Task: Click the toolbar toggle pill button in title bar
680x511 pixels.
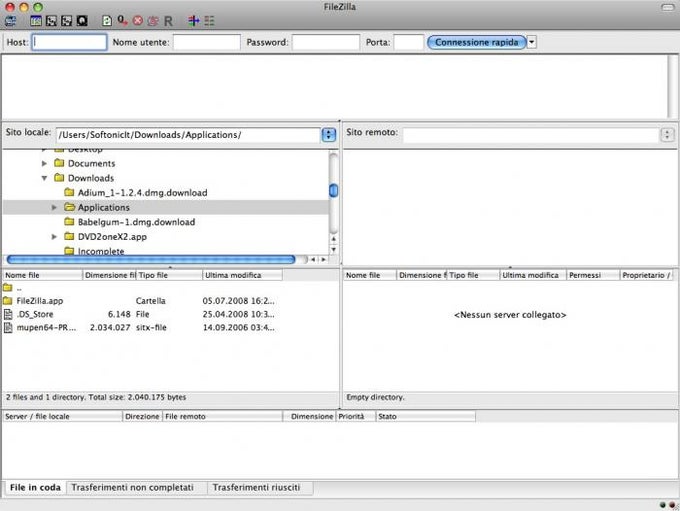Action: tap(667, 7)
